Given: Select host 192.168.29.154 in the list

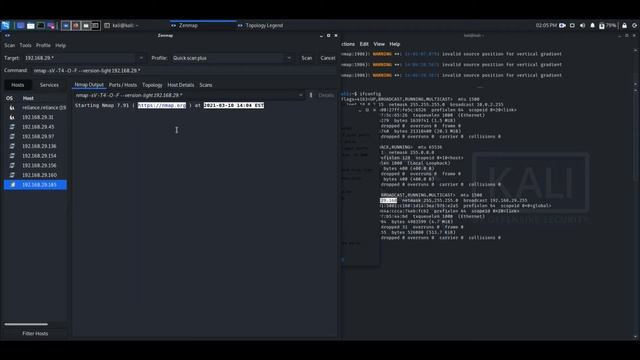Looking at the screenshot, I should pyautogui.click(x=36, y=156).
